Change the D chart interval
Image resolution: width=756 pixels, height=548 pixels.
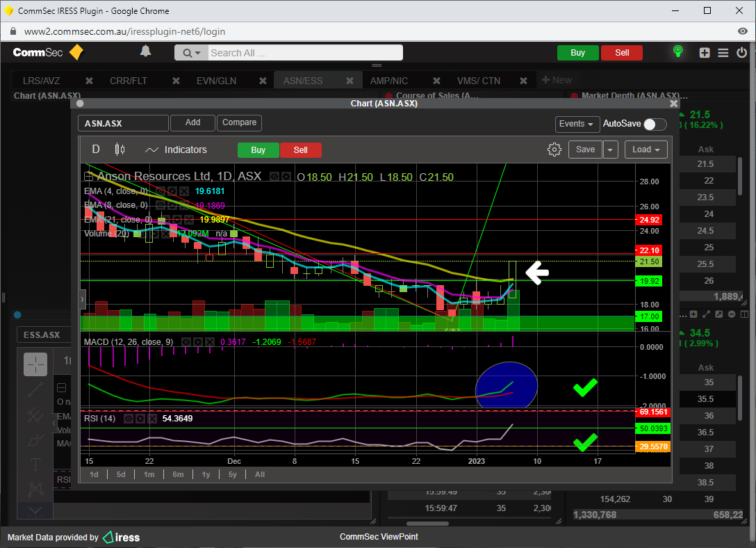[96, 150]
